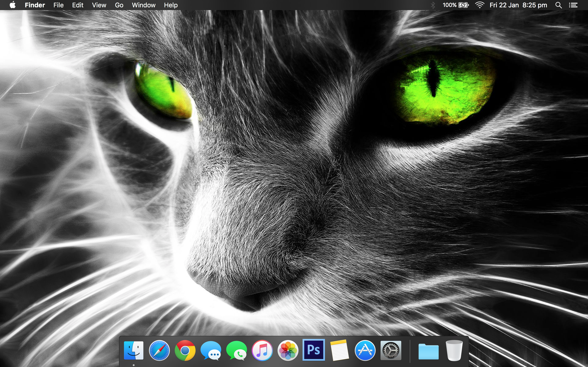
Task: Open Google Chrome in the dock
Action: [x=185, y=350]
